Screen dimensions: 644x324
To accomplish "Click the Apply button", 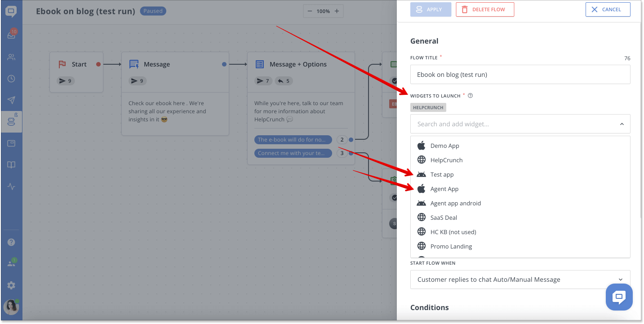I will click(431, 9).
